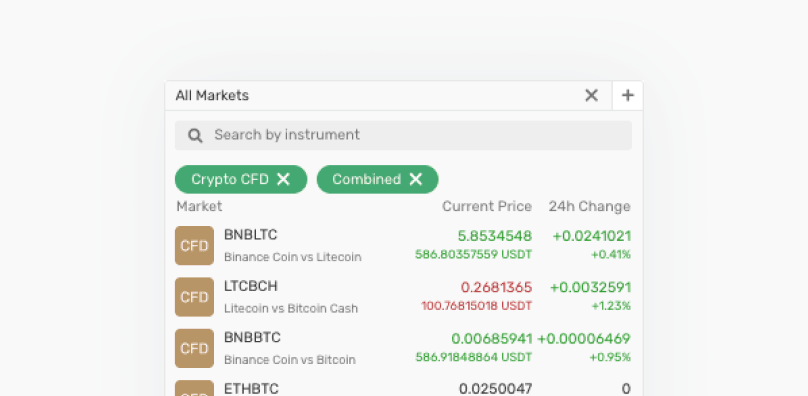This screenshot has height=396, width=808.
Task: Click the magnifying glass search icon
Action: 195,136
